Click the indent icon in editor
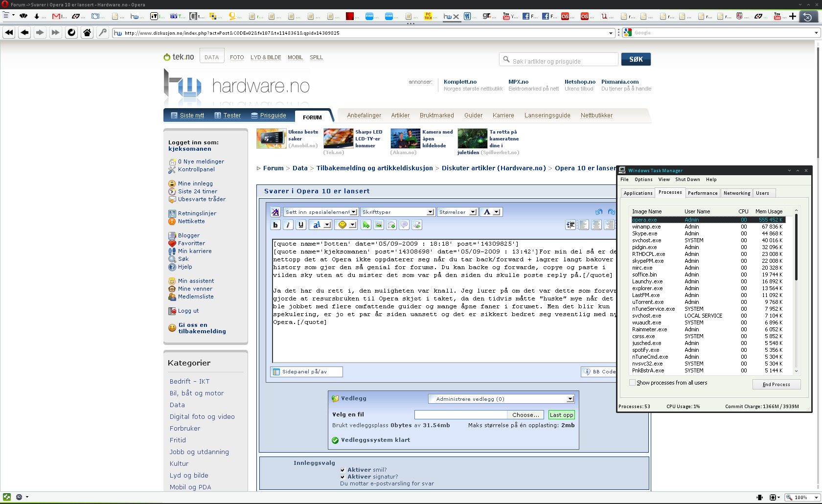The height and width of the screenshot is (504, 822). click(571, 225)
